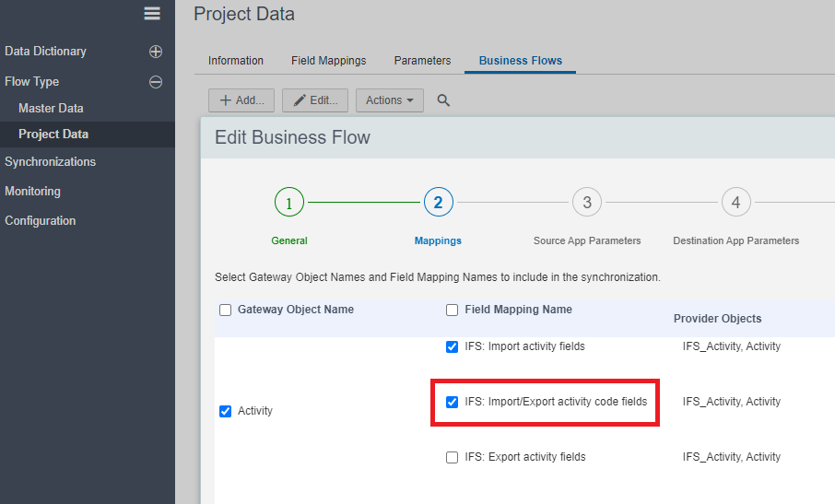Check the Field Mapping Name header checkbox
The height and width of the screenshot is (504, 835).
[453, 311]
